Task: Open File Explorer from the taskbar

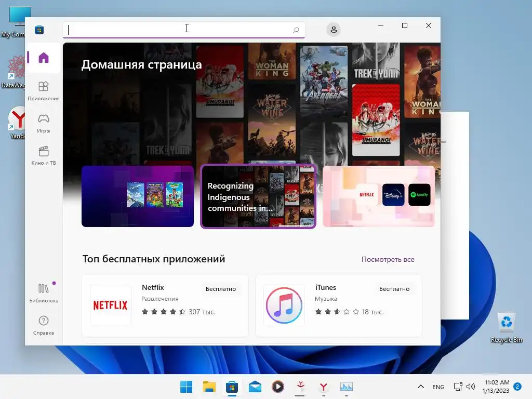Action: 209,387
